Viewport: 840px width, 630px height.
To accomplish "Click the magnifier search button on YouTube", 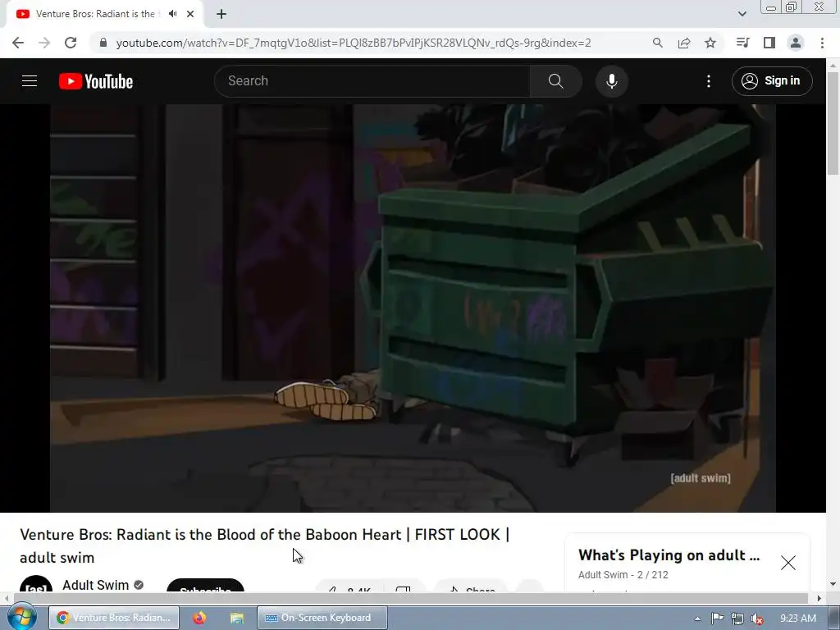I will pos(555,81).
